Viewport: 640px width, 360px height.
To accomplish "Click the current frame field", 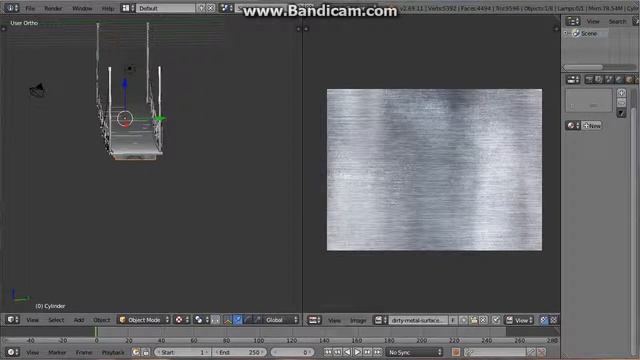I will point(292,352).
